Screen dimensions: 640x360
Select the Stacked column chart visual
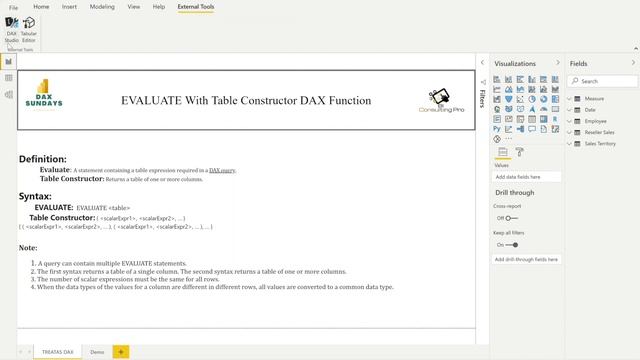pos(509,79)
